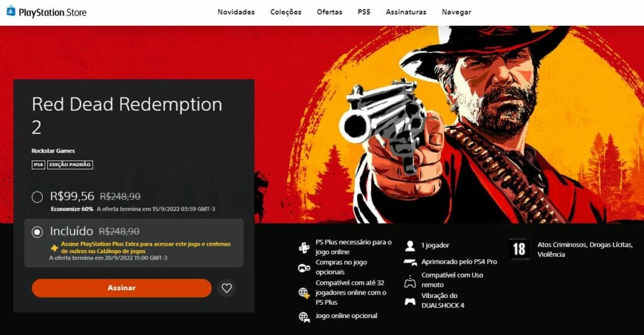Open the Ofertas menu item
The height and width of the screenshot is (335, 644).
tap(330, 12)
